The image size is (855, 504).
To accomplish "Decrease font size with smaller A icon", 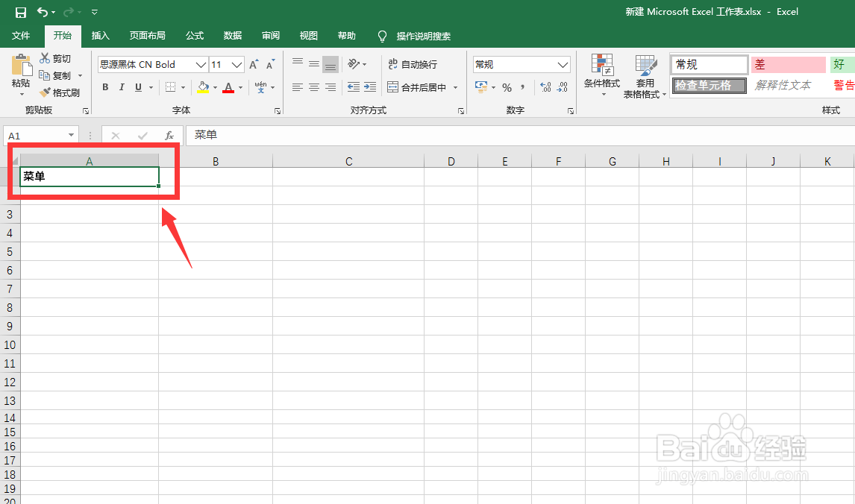I will (x=271, y=64).
